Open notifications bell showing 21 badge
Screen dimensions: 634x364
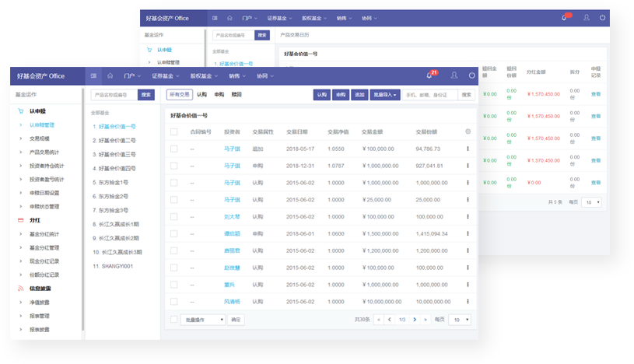[429, 75]
